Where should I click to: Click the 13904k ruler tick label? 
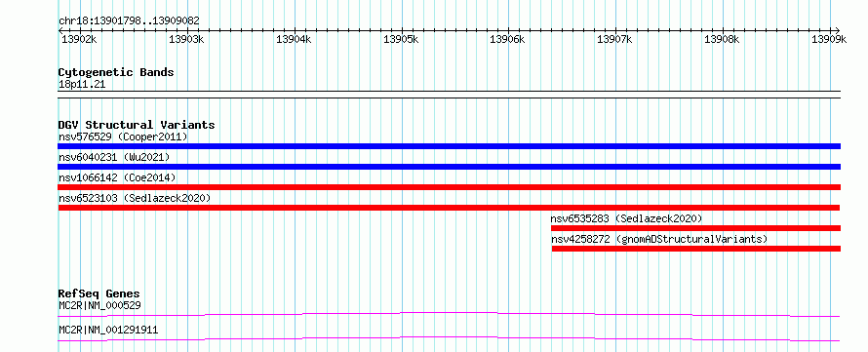294,39
